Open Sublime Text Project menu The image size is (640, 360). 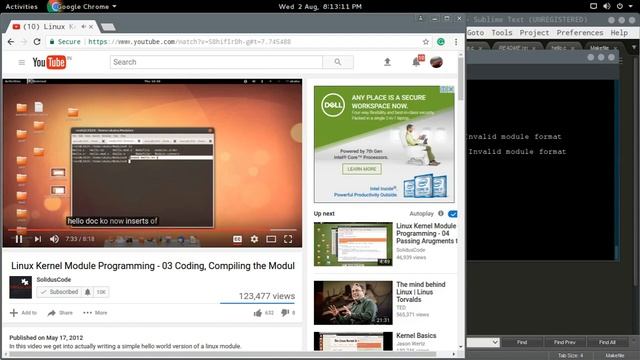(x=534, y=33)
